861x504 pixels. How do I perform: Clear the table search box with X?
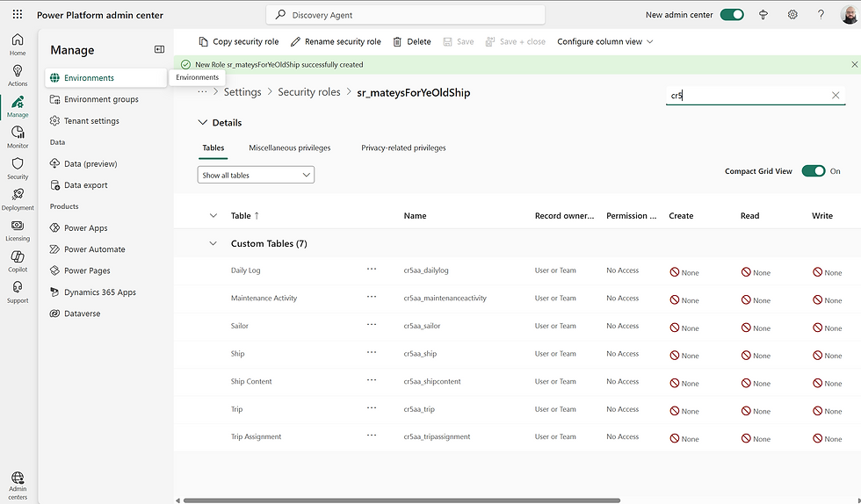836,95
